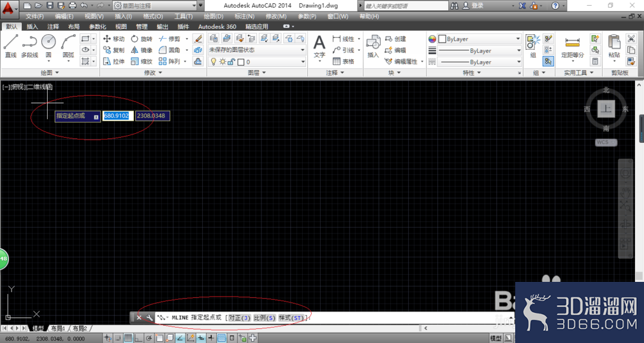Select the Line (直线) tool

tap(11, 46)
